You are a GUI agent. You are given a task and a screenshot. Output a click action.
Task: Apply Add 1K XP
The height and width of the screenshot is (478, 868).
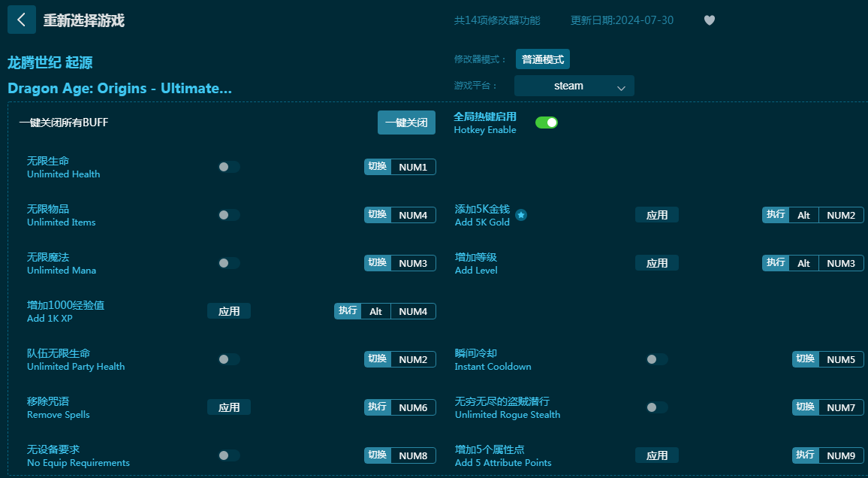point(228,311)
